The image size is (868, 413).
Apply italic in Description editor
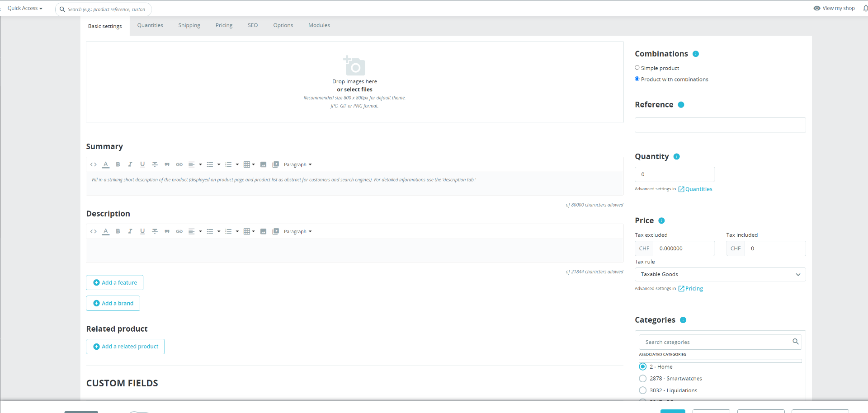pos(130,231)
